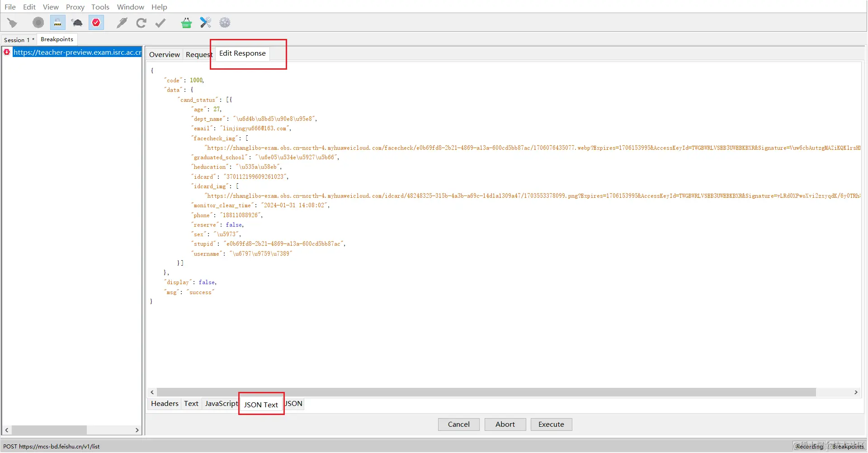This screenshot has width=868, height=453.
Task: Click the compose pen icon
Action: pyautogui.click(x=122, y=23)
